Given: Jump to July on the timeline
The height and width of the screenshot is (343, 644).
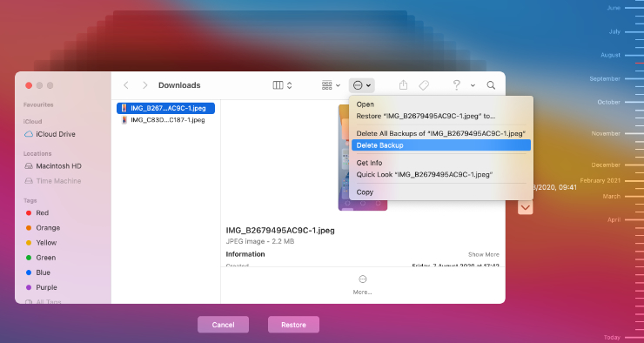Looking at the screenshot, I should [x=614, y=31].
